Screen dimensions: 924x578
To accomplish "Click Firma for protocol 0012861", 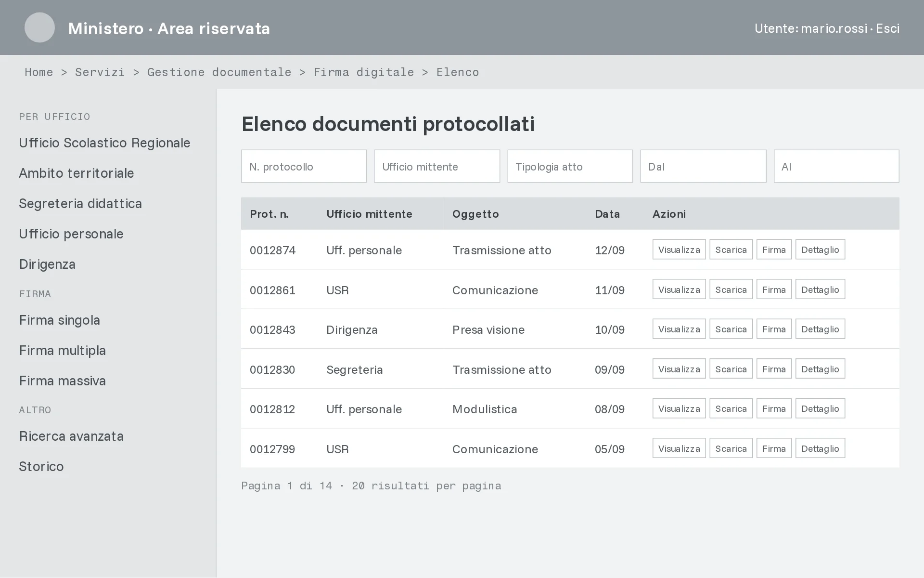I will coord(774,289).
